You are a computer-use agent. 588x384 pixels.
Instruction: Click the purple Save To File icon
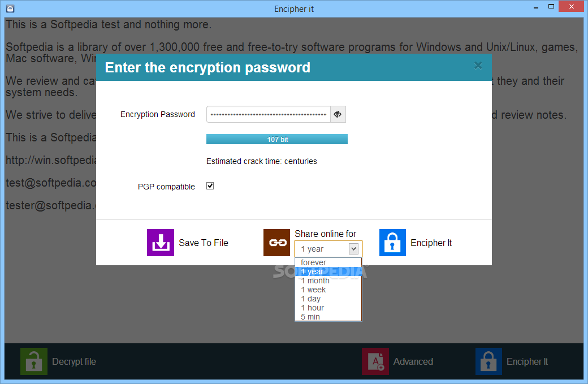click(160, 243)
